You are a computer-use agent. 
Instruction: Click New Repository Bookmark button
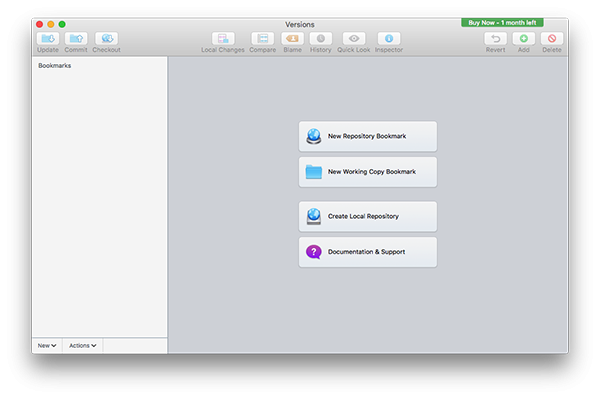[x=368, y=136]
